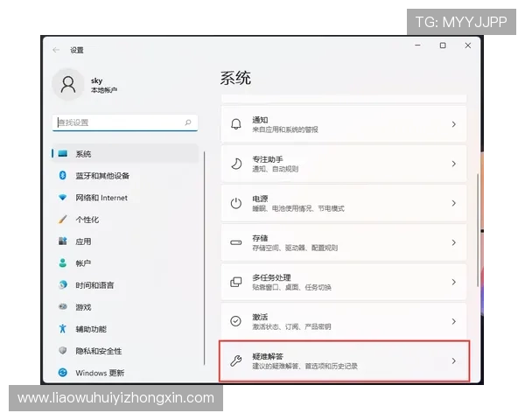This screenshot has height=420, width=525.
Task: Click the 通知 bell icon
Action: [236, 124]
